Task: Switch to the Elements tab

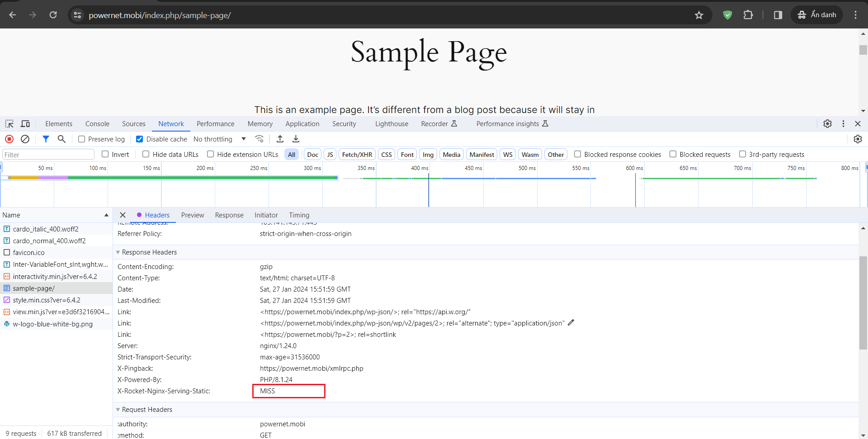Action: [59, 124]
